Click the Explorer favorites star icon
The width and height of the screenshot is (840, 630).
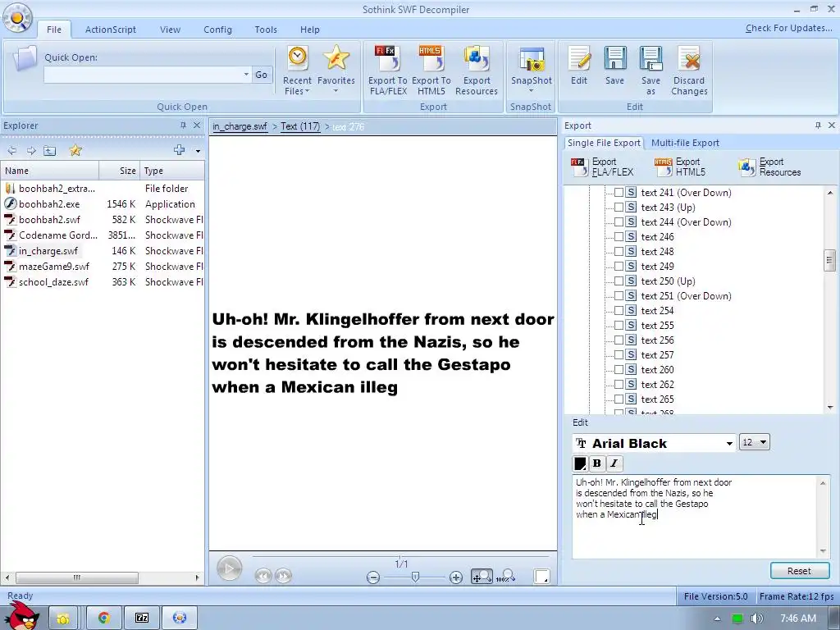(75, 151)
